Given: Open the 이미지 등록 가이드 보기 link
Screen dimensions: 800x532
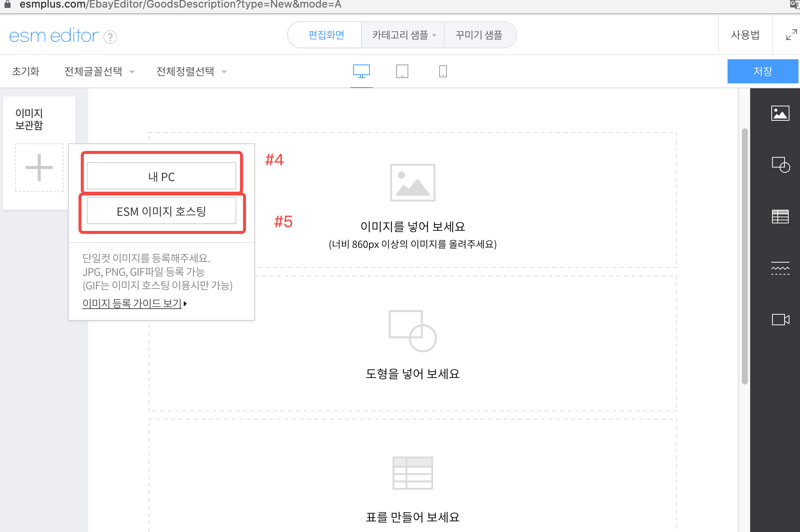Looking at the screenshot, I should point(132,303).
